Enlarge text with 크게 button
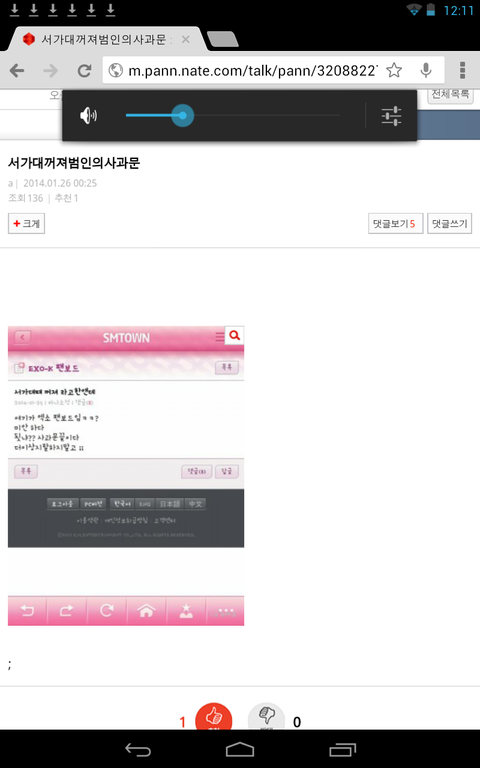This screenshot has height=768, width=480. pyautogui.click(x=26, y=223)
